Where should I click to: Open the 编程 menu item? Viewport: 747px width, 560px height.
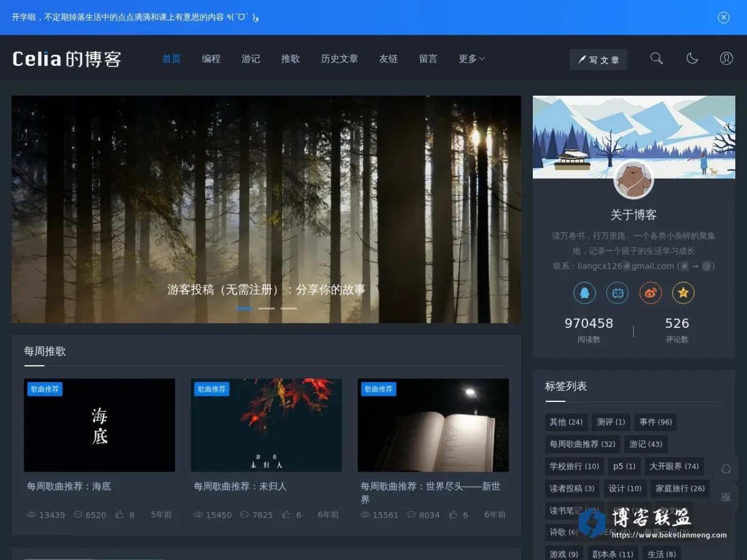pos(211,58)
